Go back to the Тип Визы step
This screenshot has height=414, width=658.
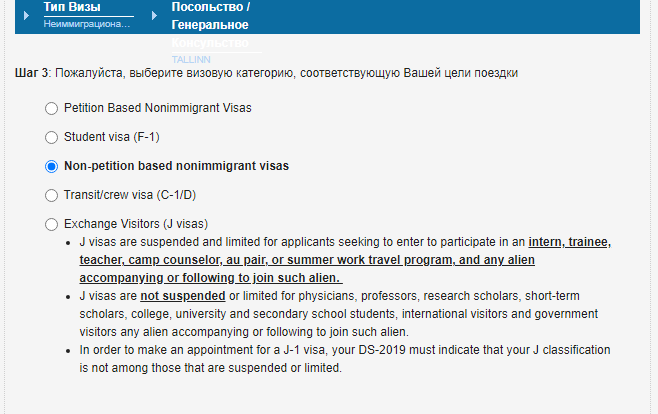72,7
